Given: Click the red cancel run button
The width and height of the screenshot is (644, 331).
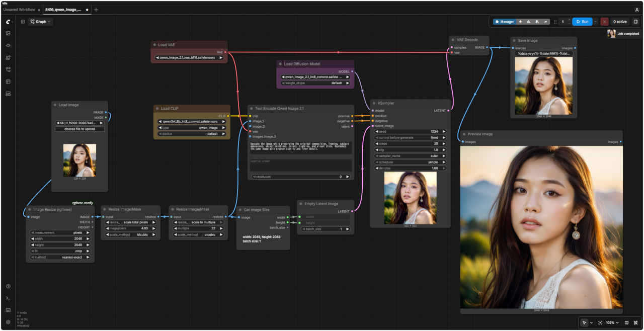Looking at the screenshot, I should [x=604, y=22].
